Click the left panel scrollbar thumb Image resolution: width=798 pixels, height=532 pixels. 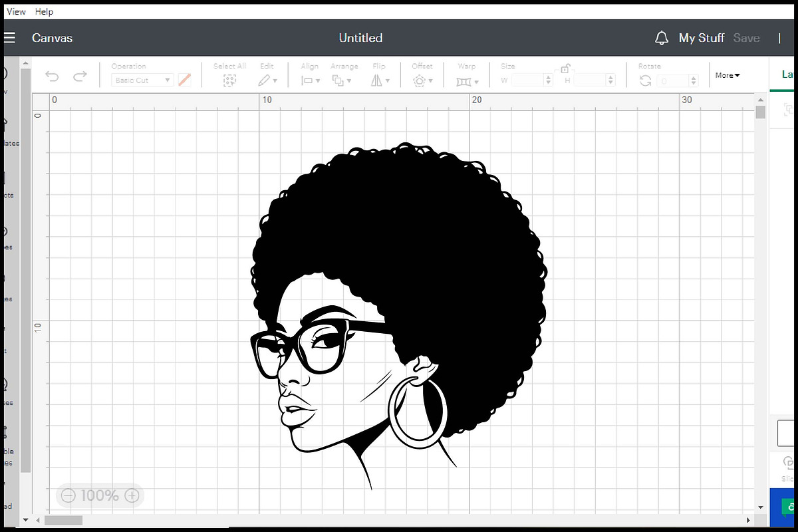(x=25, y=270)
